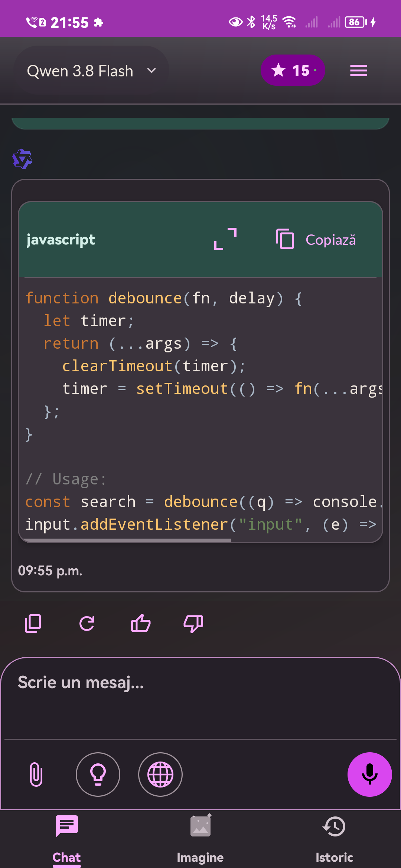Screen dimensions: 401x868
Task: Tap the 21:55 clock in status bar
Action: tap(69, 23)
